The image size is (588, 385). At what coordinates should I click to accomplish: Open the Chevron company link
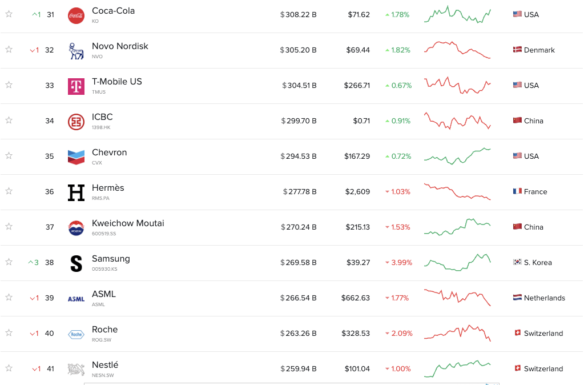click(110, 153)
